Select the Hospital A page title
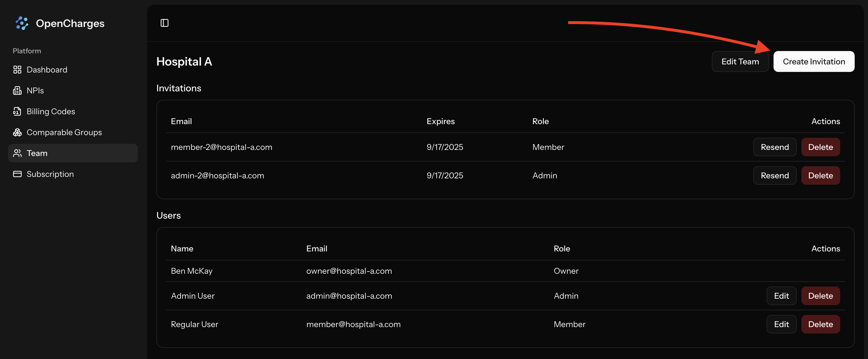The image size is (868, 359). [184, 61]
